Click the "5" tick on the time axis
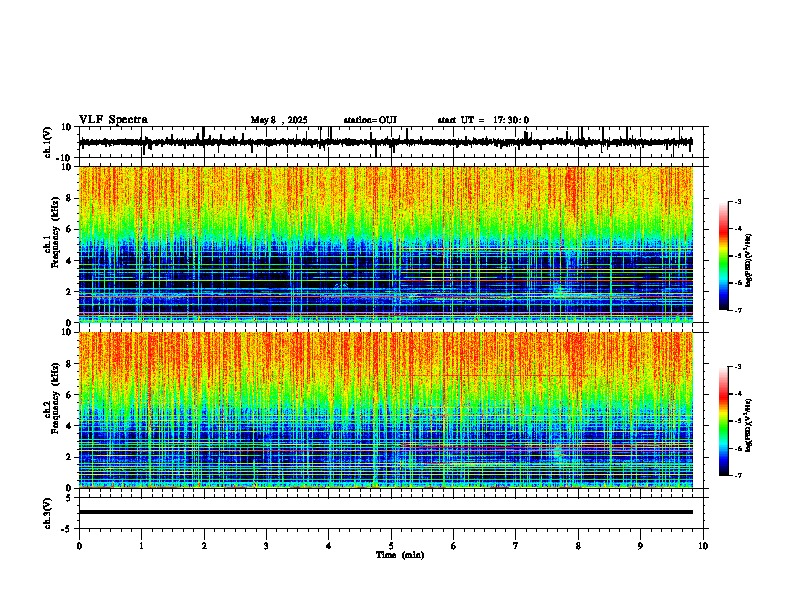The width and height of the screenshot is (792, 612). click(391, 546)
